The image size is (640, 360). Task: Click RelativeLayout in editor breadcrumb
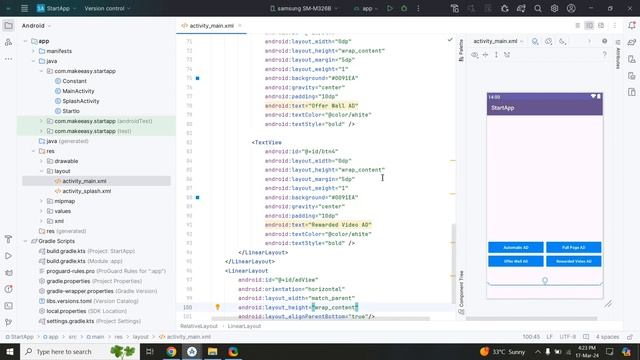click(x=199, y=326)
